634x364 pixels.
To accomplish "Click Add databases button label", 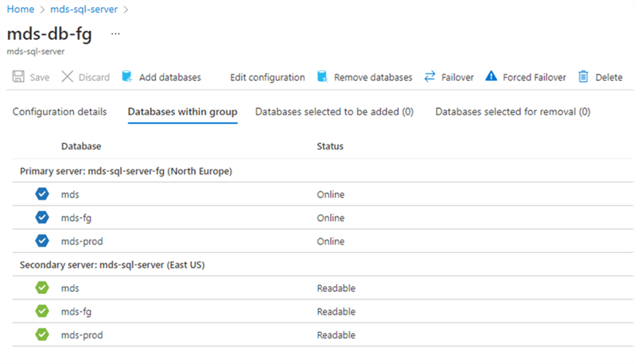I will (x=169, y=77).
